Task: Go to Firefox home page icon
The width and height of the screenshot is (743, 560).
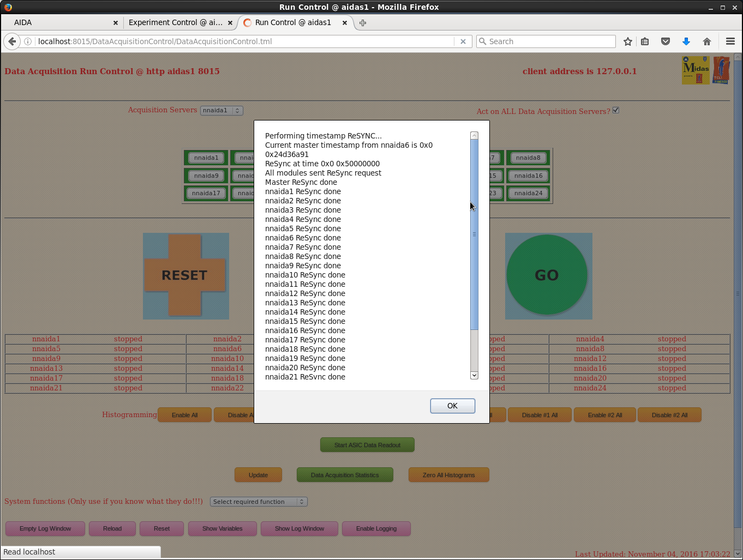Action: tap(707, 41)
